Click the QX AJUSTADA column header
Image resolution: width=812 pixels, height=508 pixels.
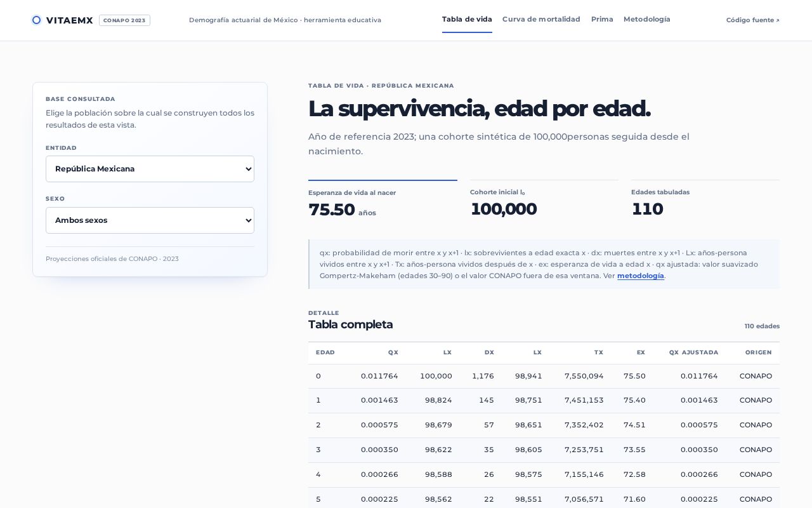693,352
